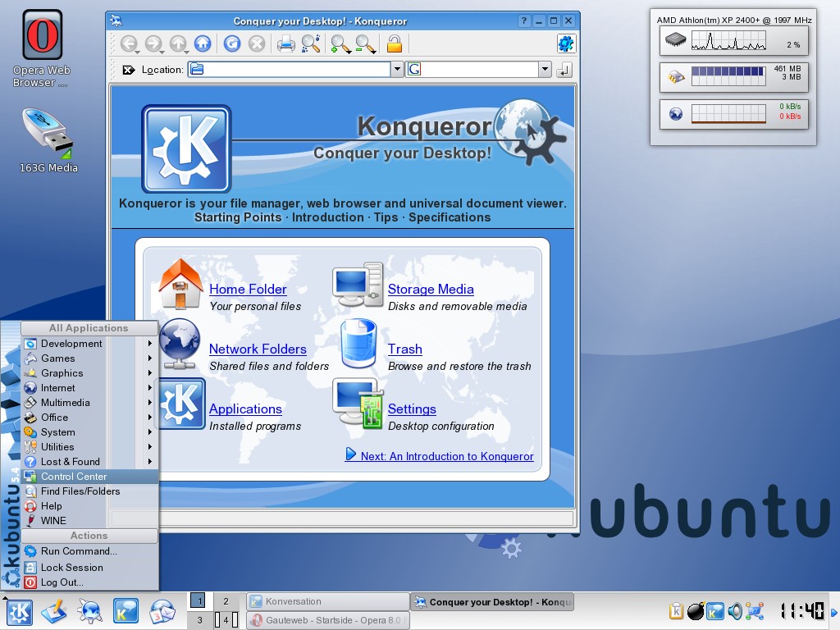Select Lock Session in the K menu

pyautogui.click(x=89, y=568)
